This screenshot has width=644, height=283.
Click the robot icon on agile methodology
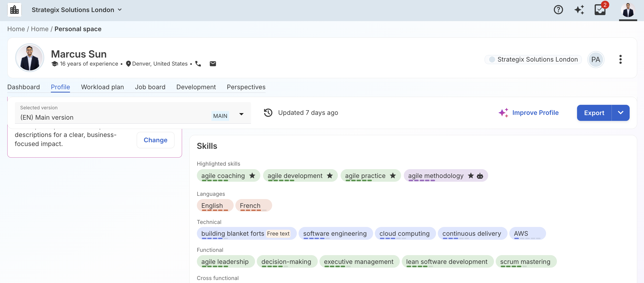tap(480, 176)
